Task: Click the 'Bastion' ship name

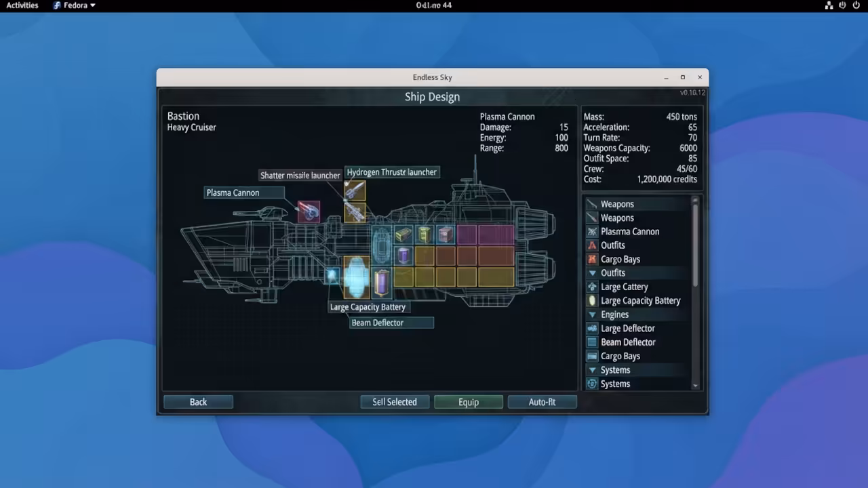Action: pyautogui.click(x=184, y=116)
